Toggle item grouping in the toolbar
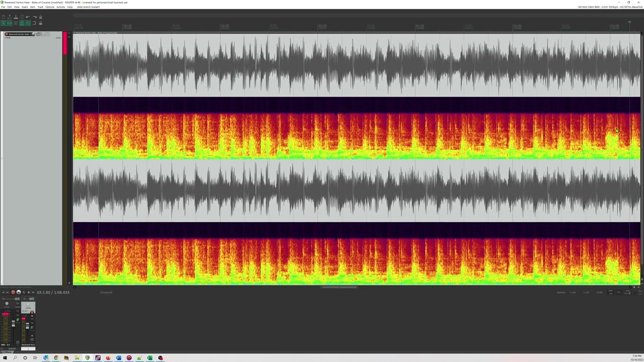The width and height of the screenshot is (644, 362). click(x=10, y=23)
